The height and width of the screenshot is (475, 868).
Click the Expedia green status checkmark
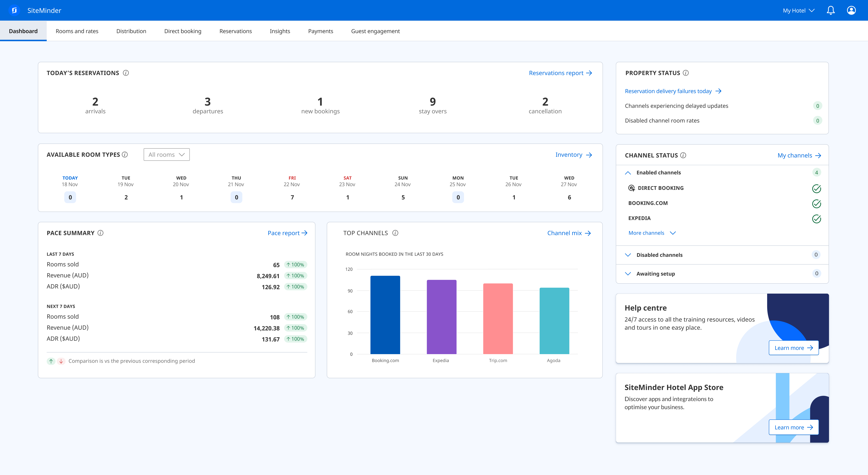pyautogui.click(x=816, y=219)
